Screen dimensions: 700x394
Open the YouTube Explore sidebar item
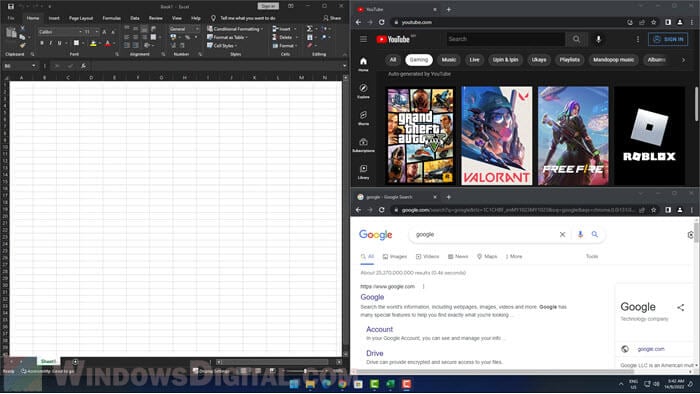click(x=363, y=91)
